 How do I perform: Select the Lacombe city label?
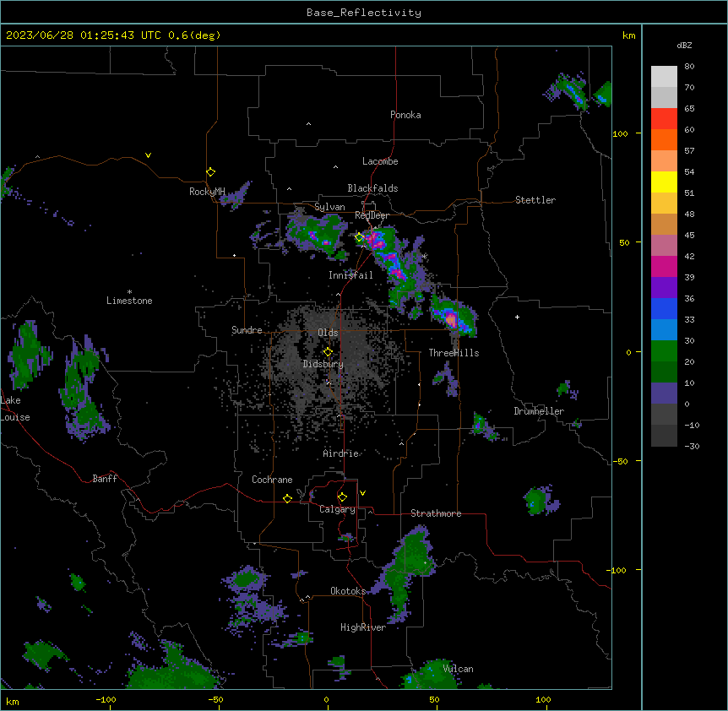click(x=380, y=161)
